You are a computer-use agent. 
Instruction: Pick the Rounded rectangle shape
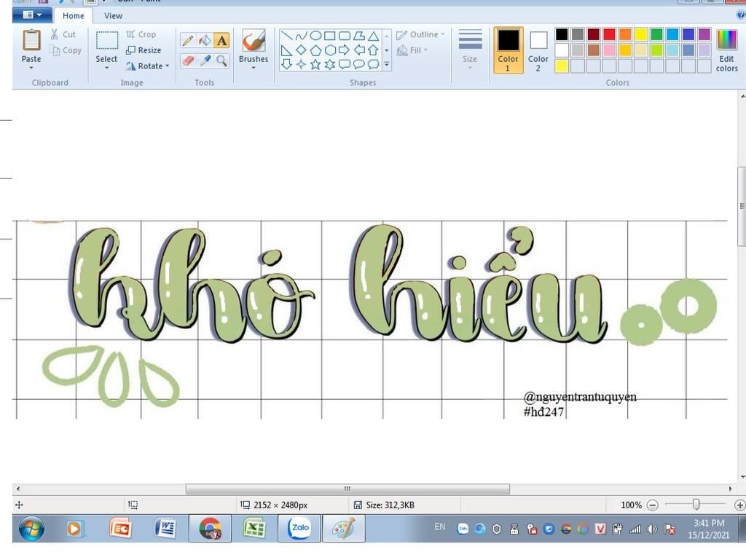click(x=345, y=36)
